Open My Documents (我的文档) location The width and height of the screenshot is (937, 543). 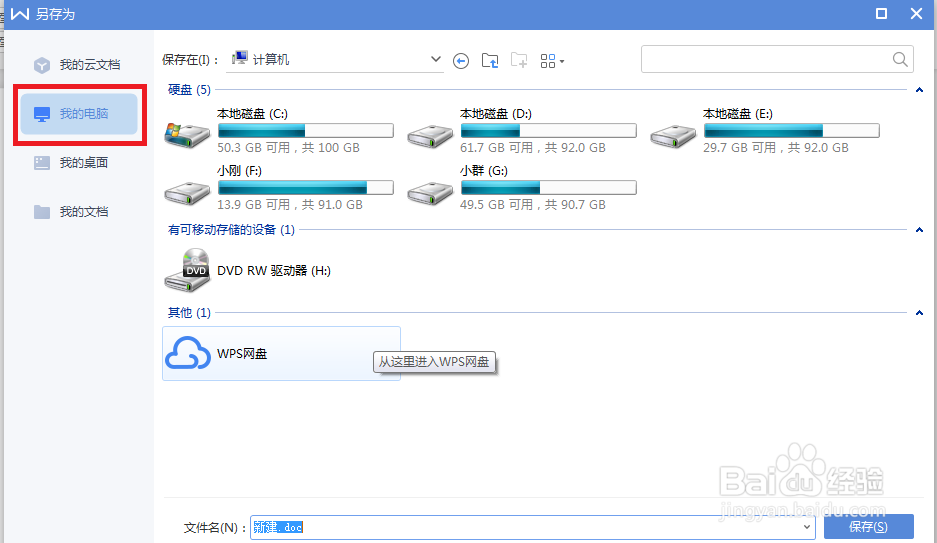84,211
